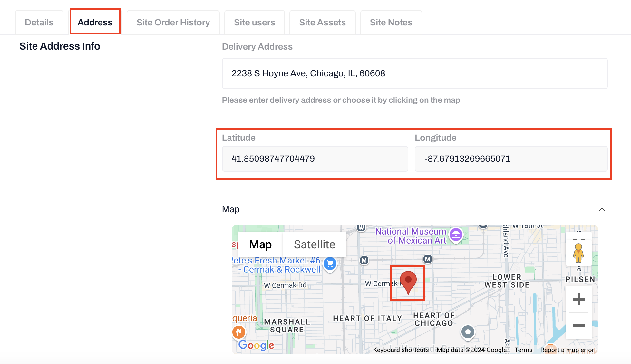Click the Pegman Street View icon
The width and height of the screenshot is (631, 364).
[x=578, y=253]
